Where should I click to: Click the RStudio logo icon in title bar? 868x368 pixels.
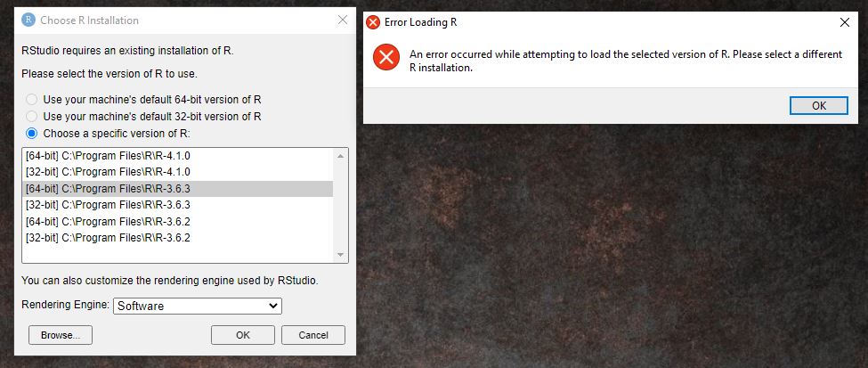(28, 20)
